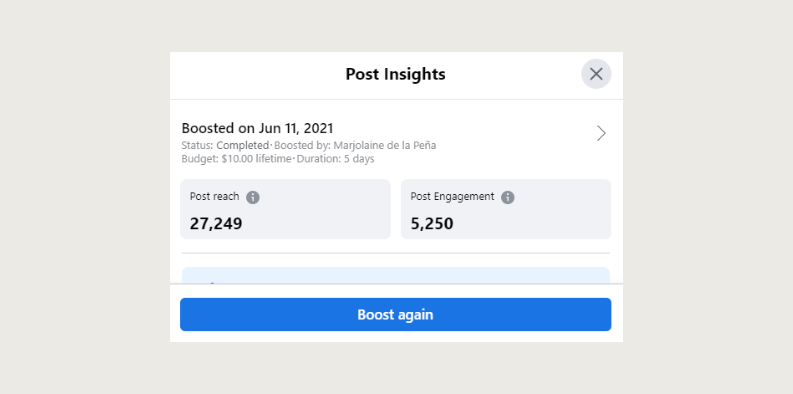Click the Post reach label
This screenshot has width=793, height=394.
click(x=214, y=197)
